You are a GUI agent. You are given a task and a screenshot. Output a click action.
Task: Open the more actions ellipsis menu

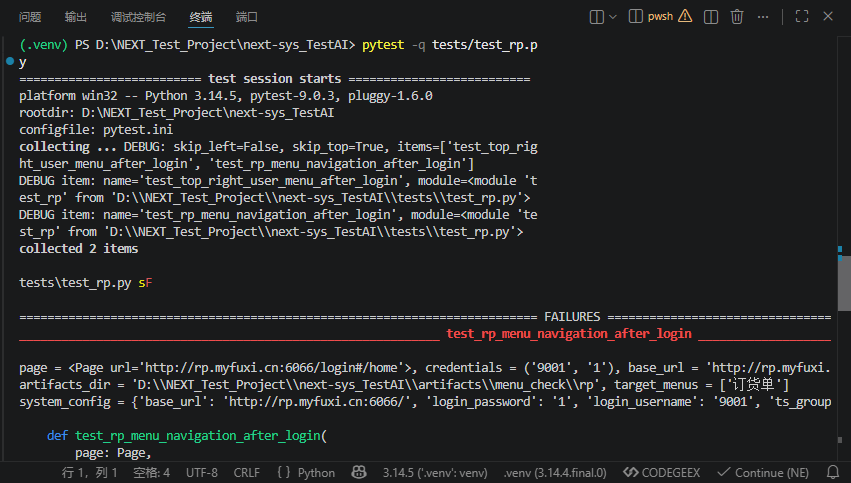[x=763, y=17]
